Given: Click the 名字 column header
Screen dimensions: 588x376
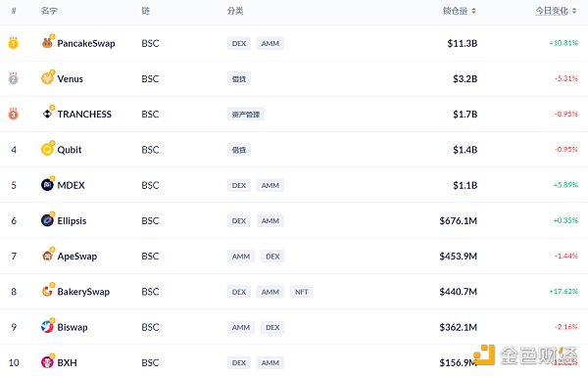Looking at the screenshot, I should pyautogui.click(x=49, y=11).
